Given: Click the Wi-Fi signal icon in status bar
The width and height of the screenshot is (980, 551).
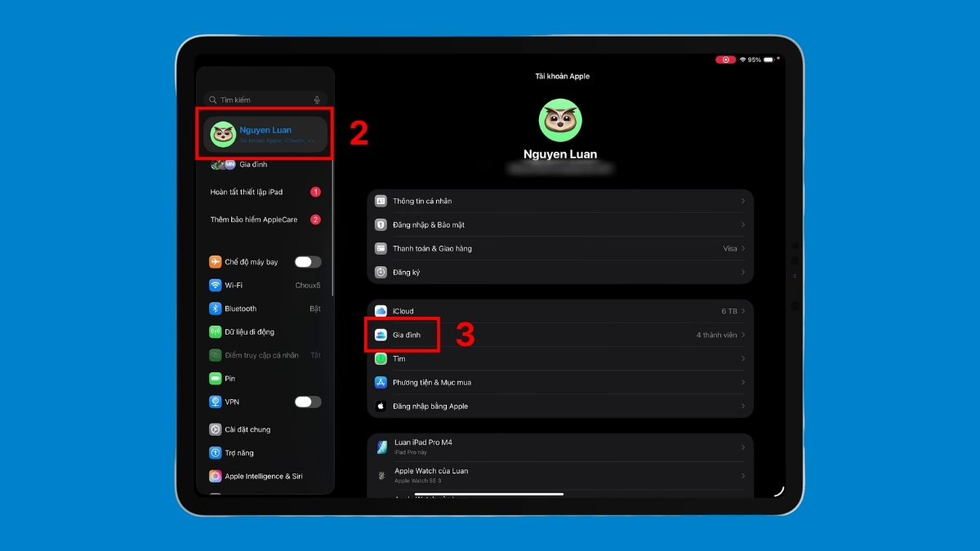Looking at the screenshot, I should pyautogui.click(x=743, y=60).
